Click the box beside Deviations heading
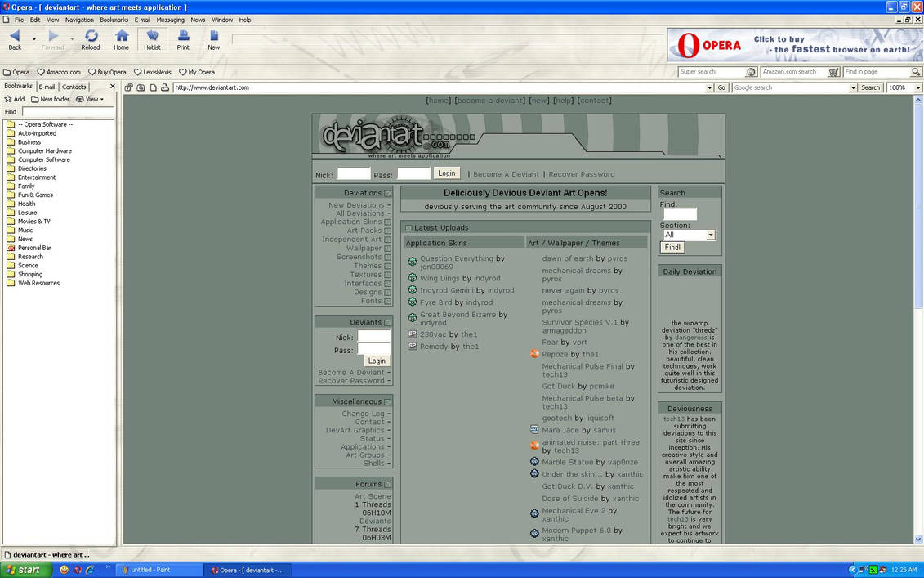 (x=388, y=194)
